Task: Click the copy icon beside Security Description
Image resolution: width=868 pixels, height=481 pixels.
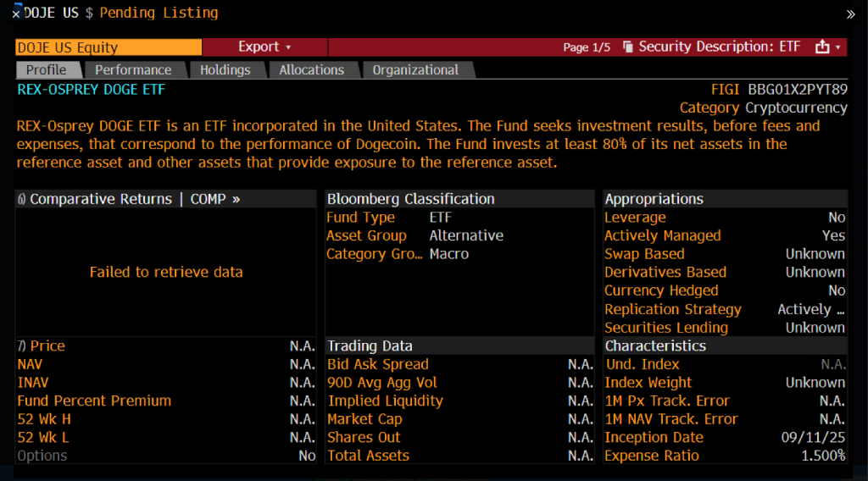Action: 627,47
